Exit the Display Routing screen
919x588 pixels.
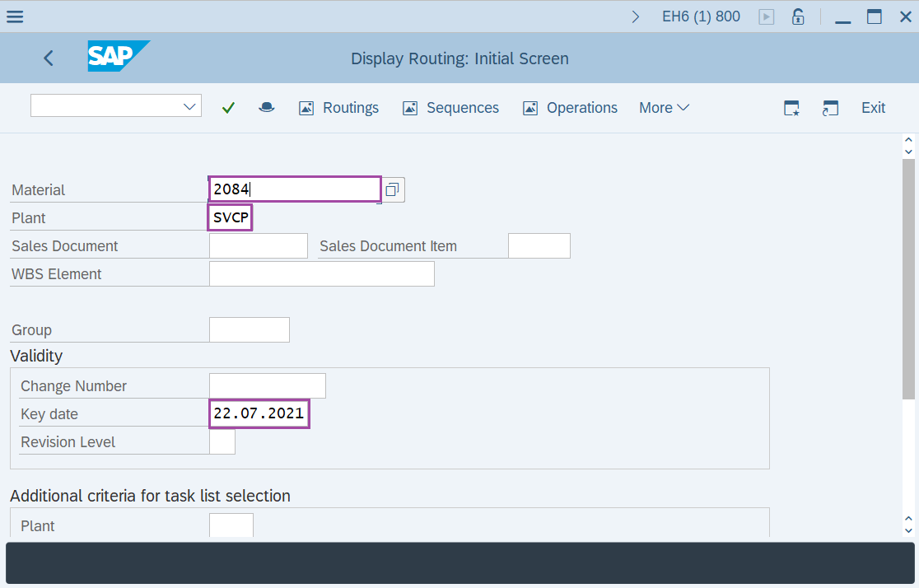873,107
